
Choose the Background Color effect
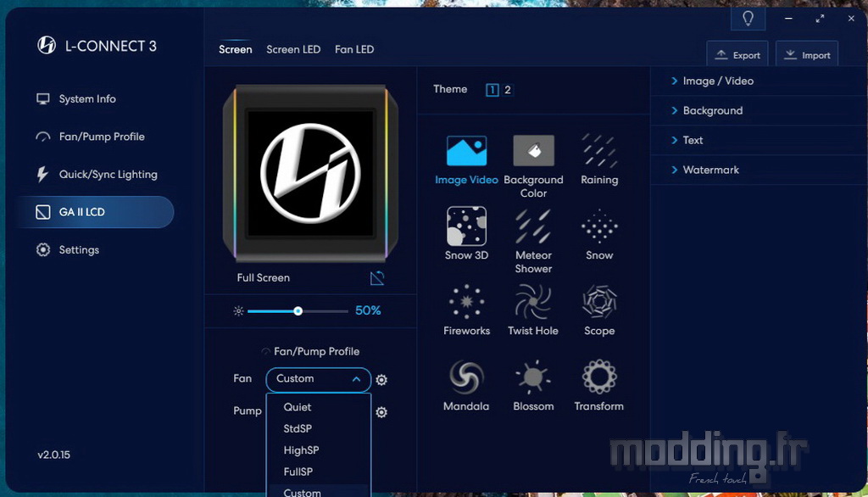tap(533, 151)
